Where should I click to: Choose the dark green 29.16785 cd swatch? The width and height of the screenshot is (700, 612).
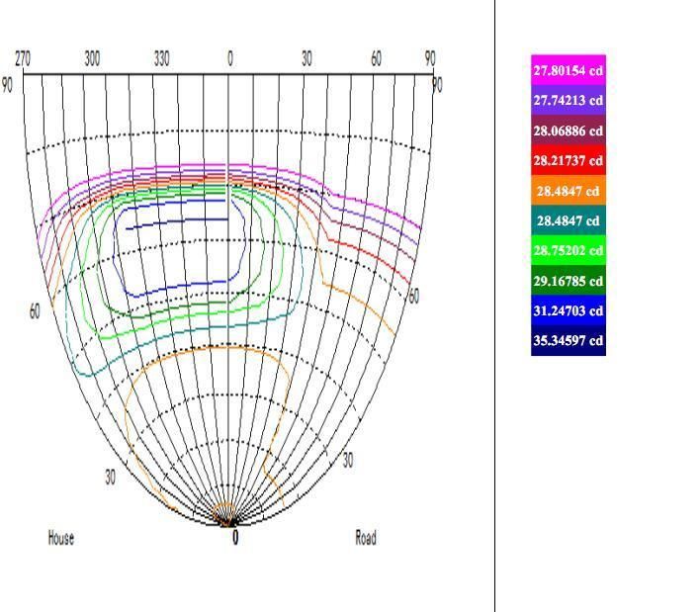(569, 281)
